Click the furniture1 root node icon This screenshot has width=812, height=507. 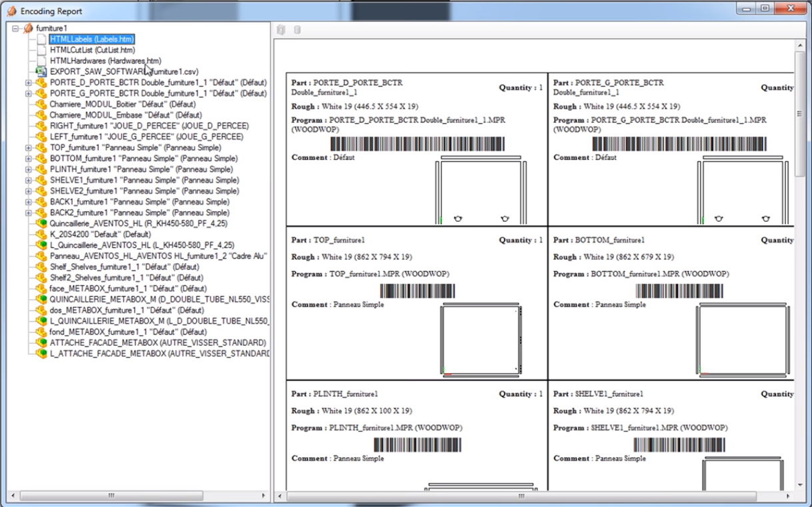[28, 29]
